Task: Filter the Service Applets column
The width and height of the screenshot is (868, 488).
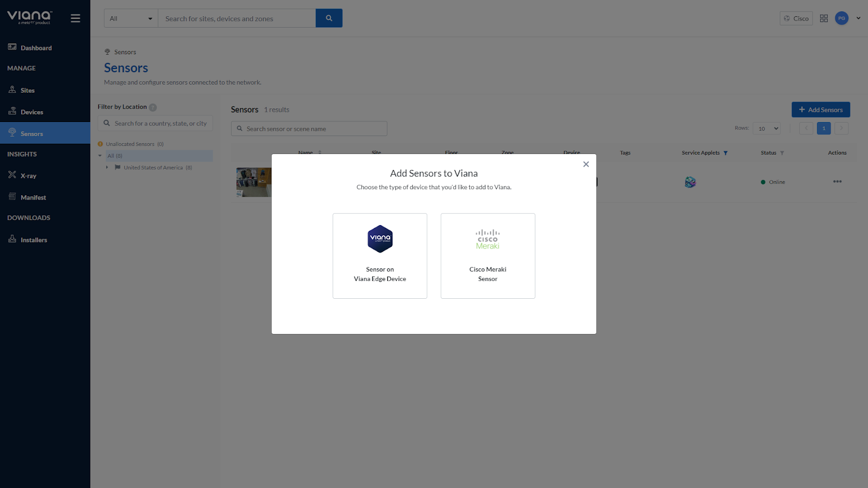Action: tap(725, 153)
